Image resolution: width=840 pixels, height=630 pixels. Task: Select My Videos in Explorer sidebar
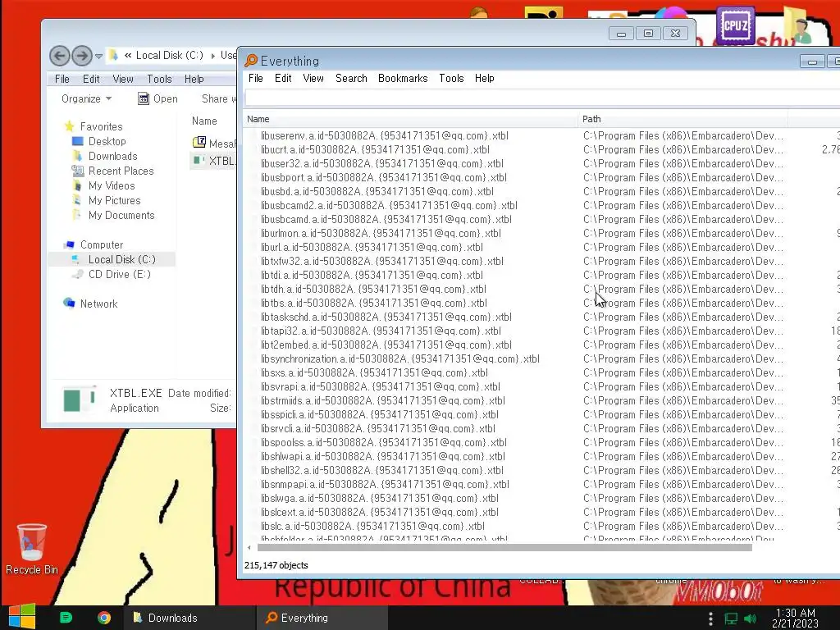112,185
